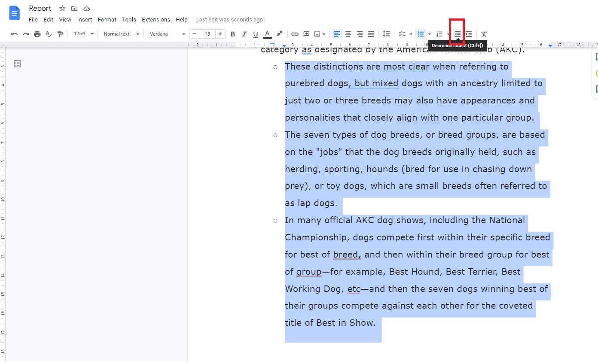Screen dimensions: 598x364
Task: Decrease font size with the minus button
Action: coord(195,34)
